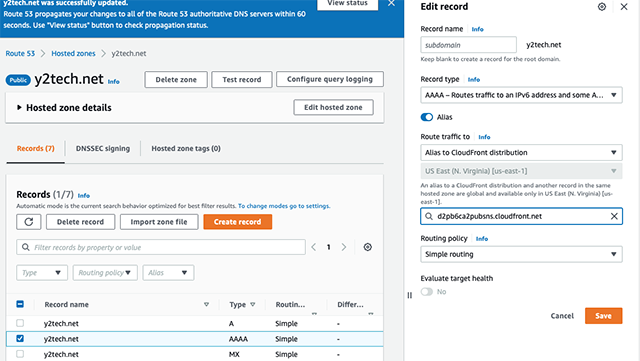Viewport: 640px width, 361px height.
Task: Toggle the select-all records checkbox
Action: pos(20,304)
